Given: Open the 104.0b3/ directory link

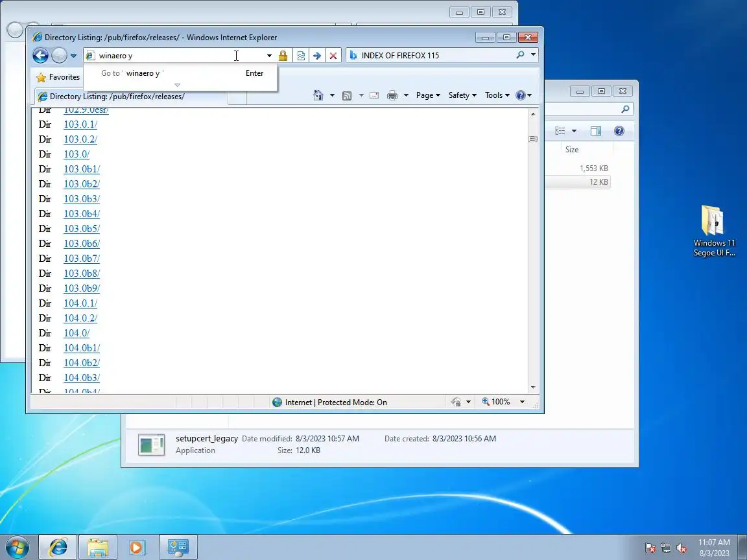Looking at the screenshot, I should [x=82, y=378].
